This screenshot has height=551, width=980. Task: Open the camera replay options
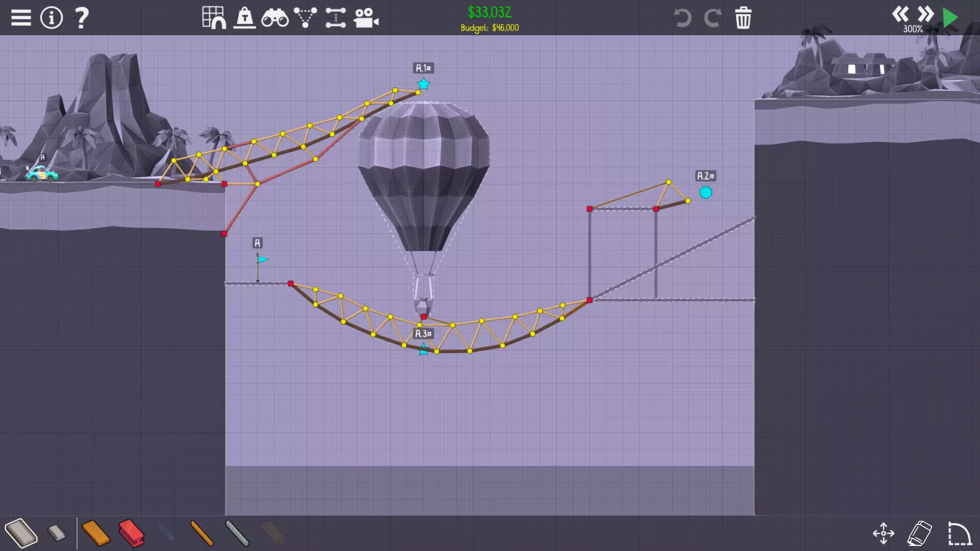pyautogui.click(x=366, y=18)
